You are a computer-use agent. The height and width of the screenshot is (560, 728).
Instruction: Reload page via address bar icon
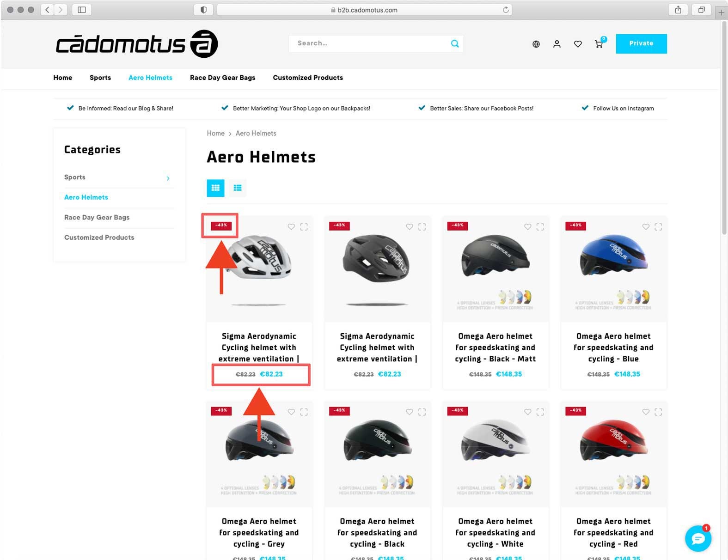coord(506,10)
